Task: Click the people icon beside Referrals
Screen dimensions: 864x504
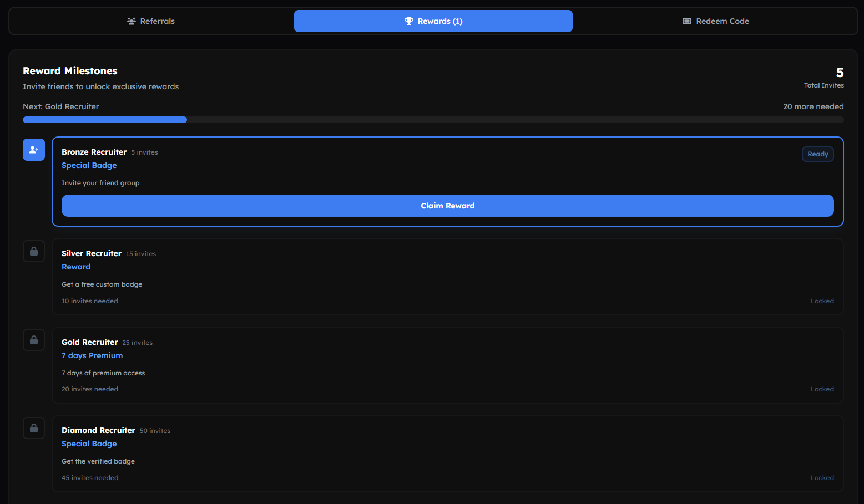Action: pos(132,21)
